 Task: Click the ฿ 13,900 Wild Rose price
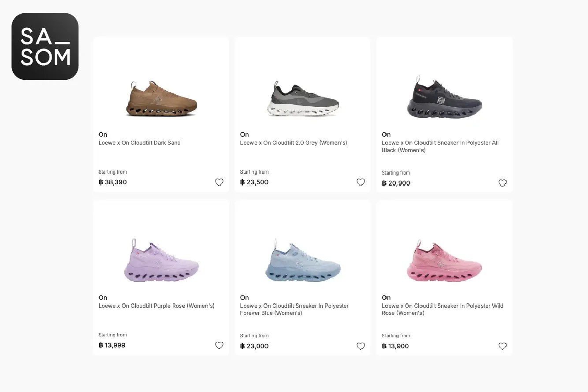395,346
